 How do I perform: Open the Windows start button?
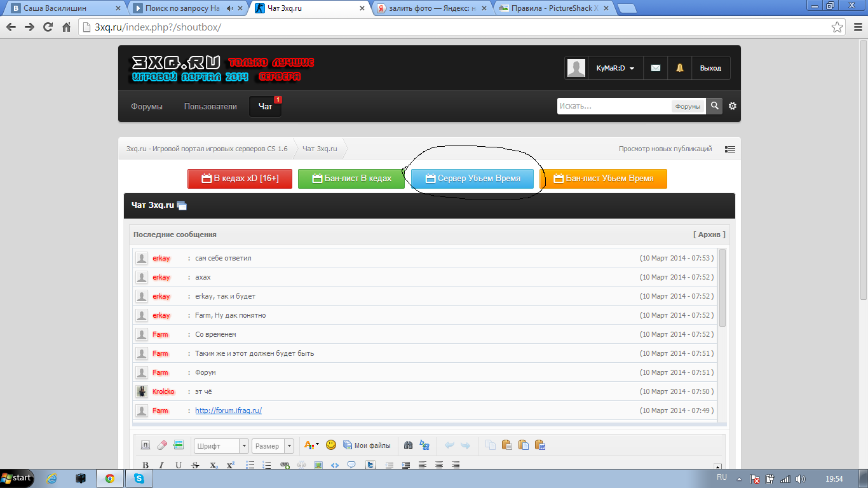click(17, 478)
